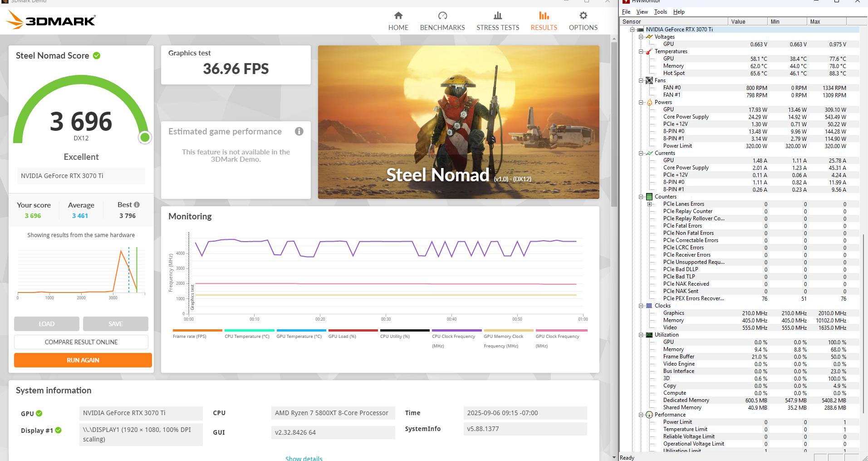Image resolution: width=868 pixels, height=461 pixels.
Task: Toggle CPU Utility (%) legend series
Action: coord(405,334)
